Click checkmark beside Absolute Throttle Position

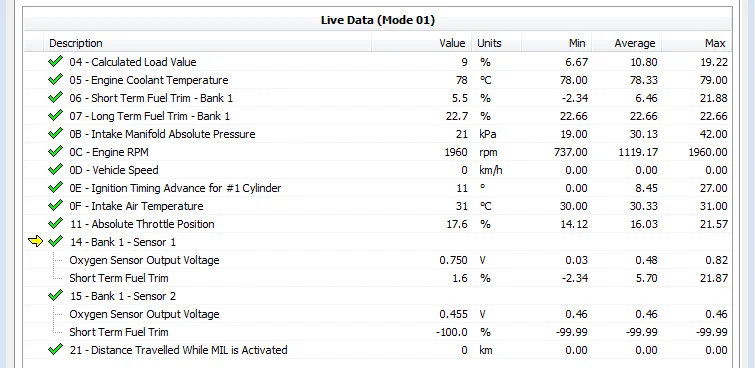(x=55, y=223)
